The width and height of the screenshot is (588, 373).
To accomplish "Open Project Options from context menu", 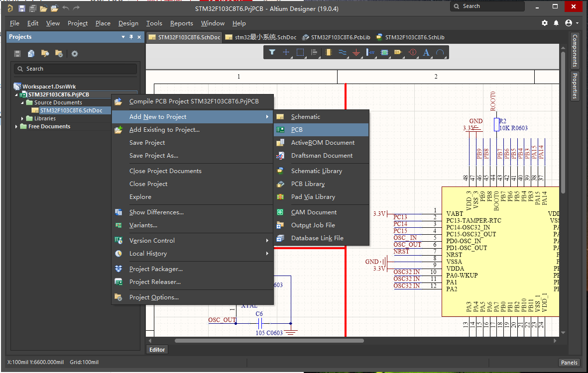I will pos(154,297).
